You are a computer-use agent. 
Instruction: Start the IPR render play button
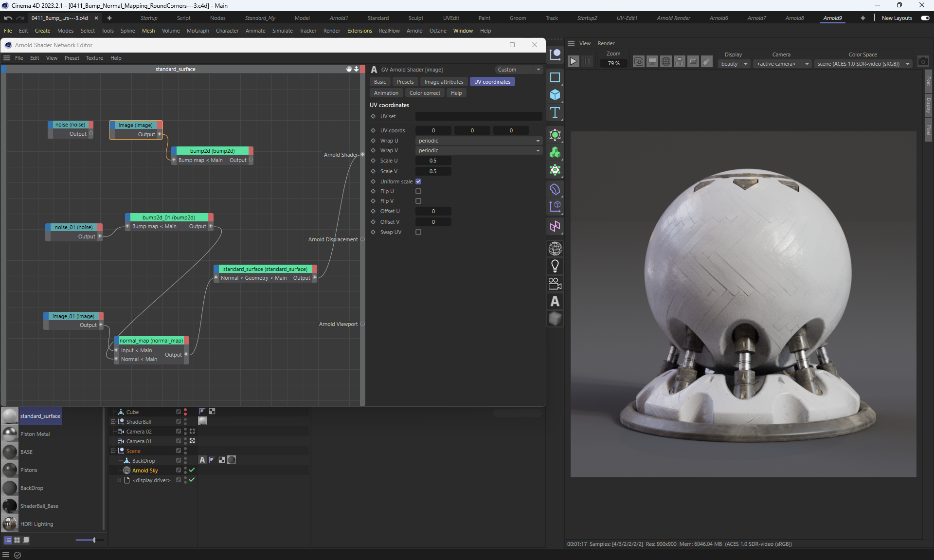(x=573, y=61)
